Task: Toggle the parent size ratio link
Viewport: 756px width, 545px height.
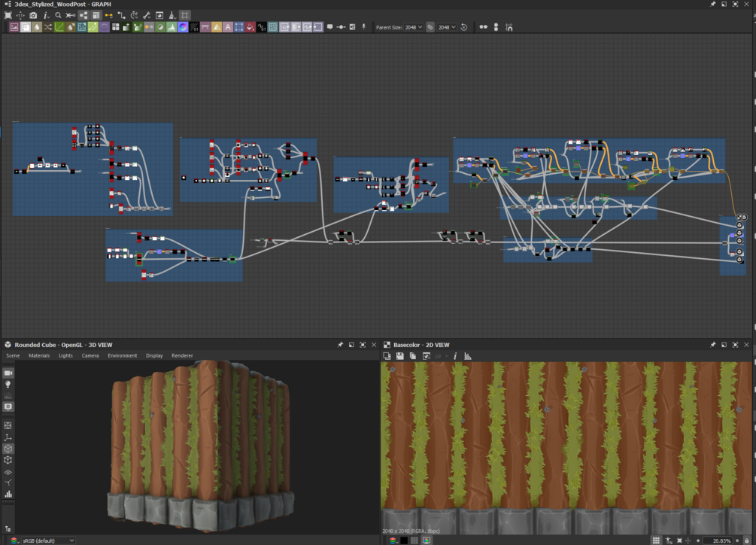Action: click(430, 27)
